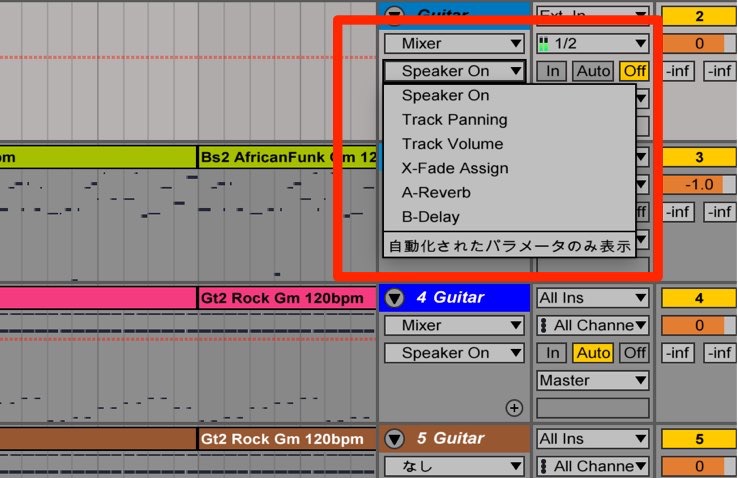This screenshot has width=738, height=478.
Task: Click the right -inf send value on track 4
Action: [x=720, y=353]
